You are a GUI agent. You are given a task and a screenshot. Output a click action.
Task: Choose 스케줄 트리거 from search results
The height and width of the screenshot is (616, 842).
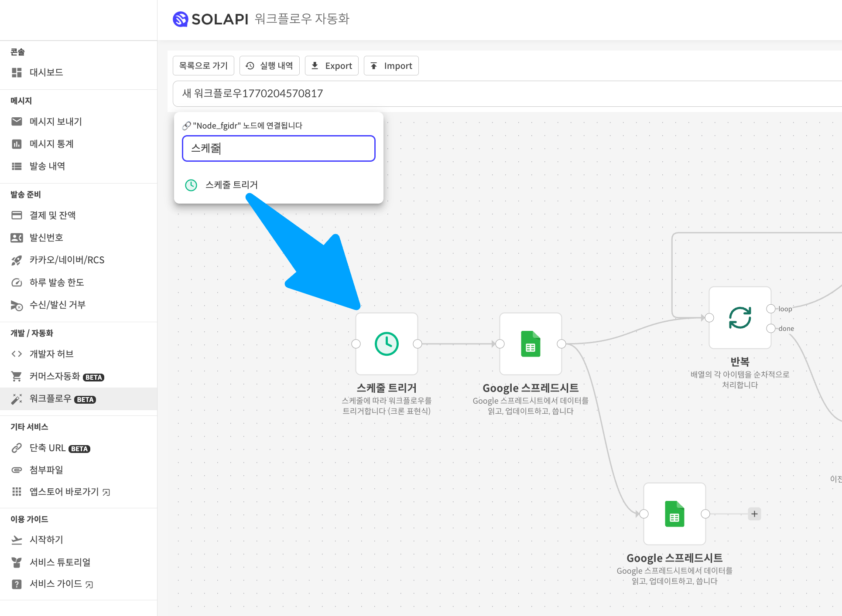coord(231,185)
